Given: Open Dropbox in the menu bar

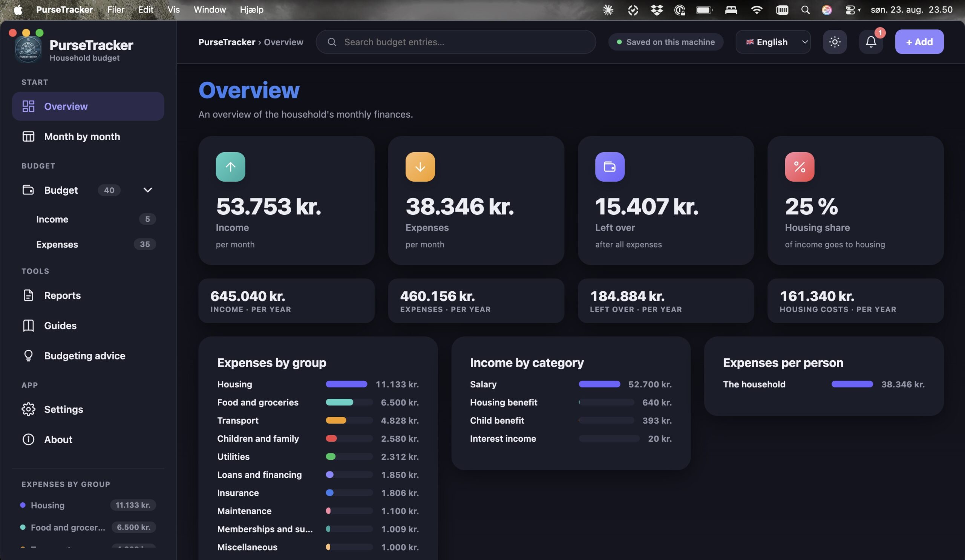Looking at the screenshot, I should click(x=656, y=9).
